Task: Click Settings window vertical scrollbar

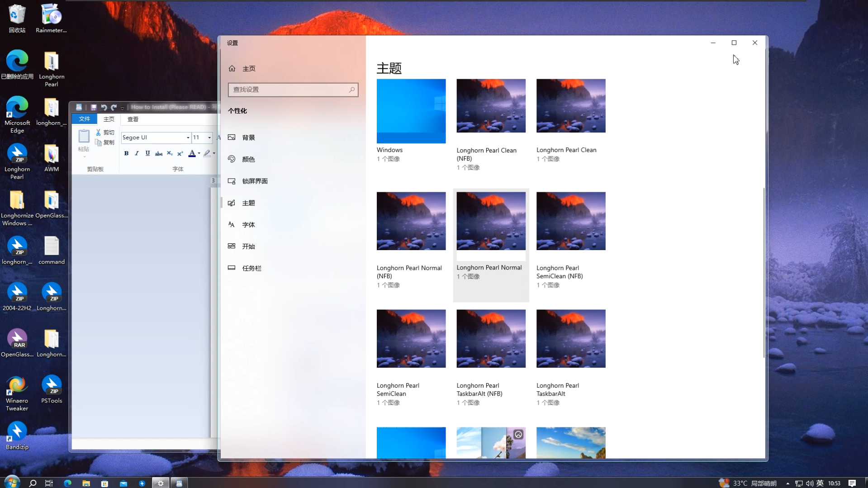Action: pyautogui.click(x=764, y=273)
